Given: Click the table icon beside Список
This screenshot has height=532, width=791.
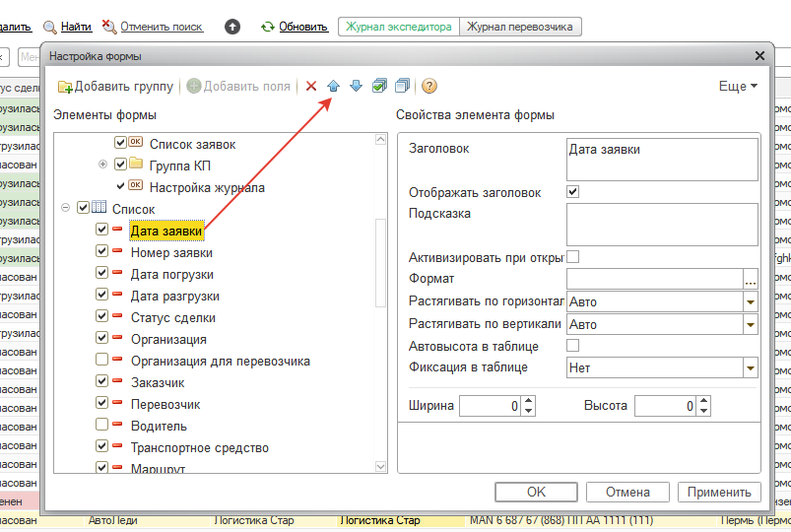Looking at the screenshot, I should coord(99,207).
